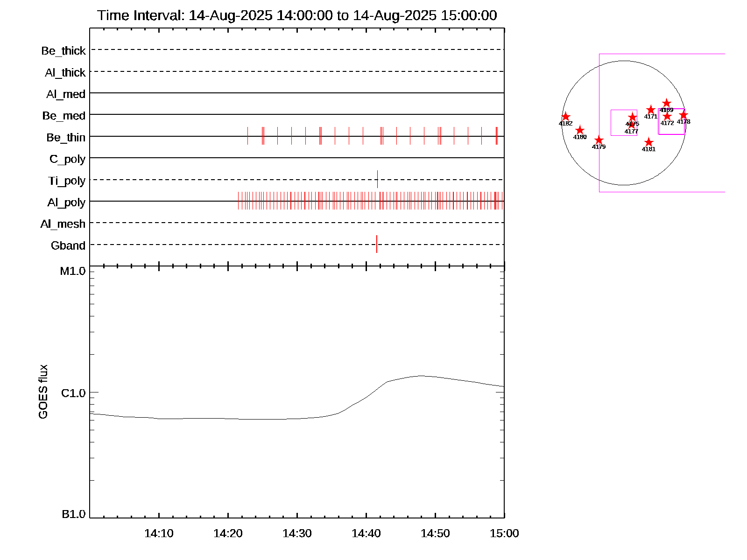Select the star marking active region 4180

point(580,130)
